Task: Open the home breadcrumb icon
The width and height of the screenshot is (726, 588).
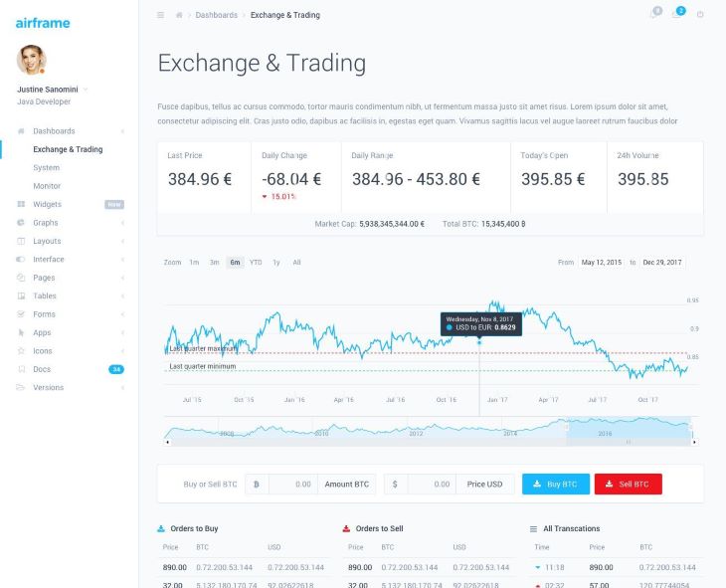Action: (179, 15)
